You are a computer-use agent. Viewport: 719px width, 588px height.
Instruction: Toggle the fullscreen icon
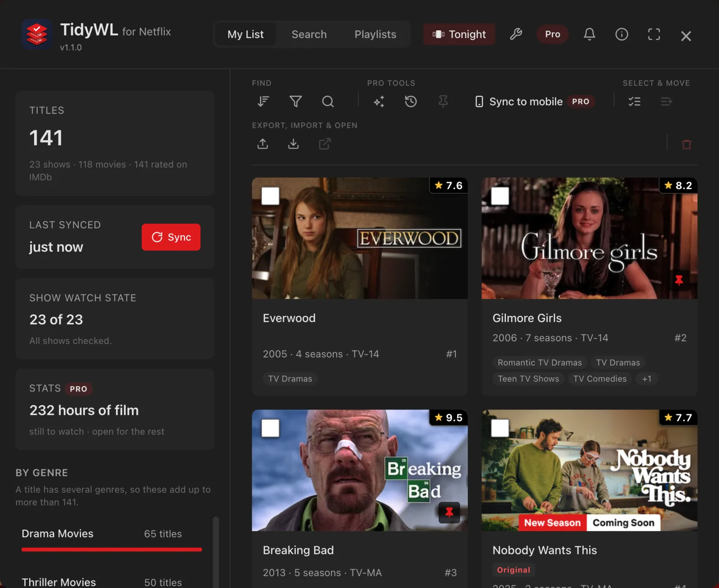654,34
